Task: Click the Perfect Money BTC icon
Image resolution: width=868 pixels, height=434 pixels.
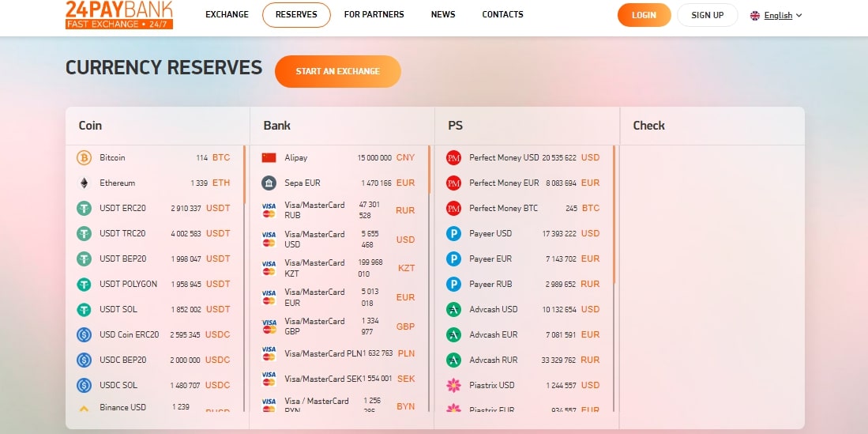Action: (x=453, y=209)
